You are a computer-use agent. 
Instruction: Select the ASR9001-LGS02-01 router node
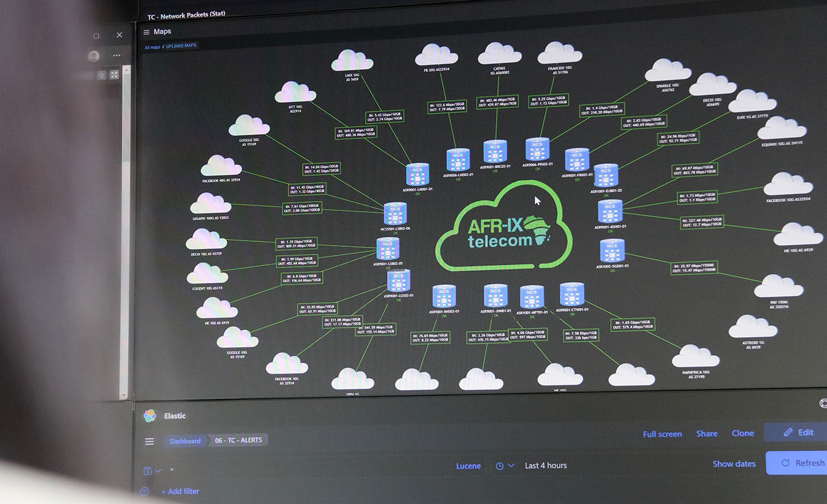398,281
